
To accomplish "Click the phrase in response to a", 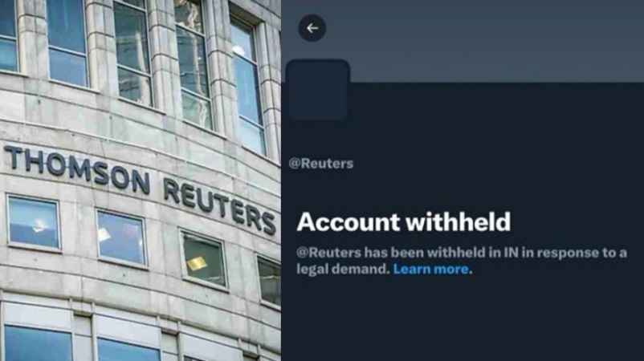I will (x=574, y=253).
